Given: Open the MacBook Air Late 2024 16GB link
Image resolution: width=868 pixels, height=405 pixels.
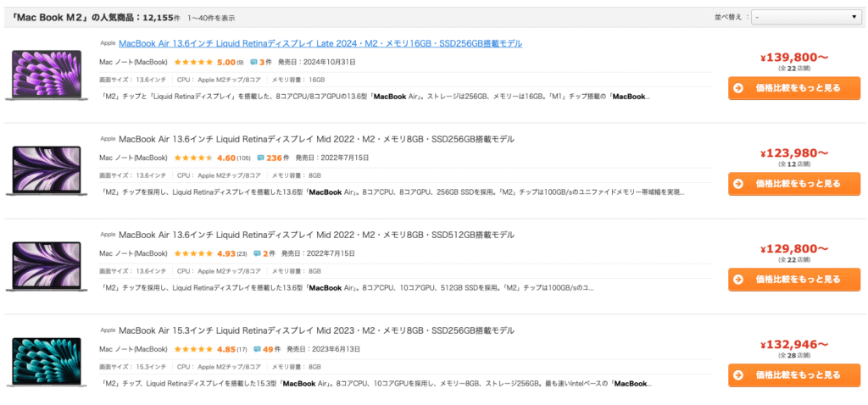Looking at the screenshot, I should (320, 44).
